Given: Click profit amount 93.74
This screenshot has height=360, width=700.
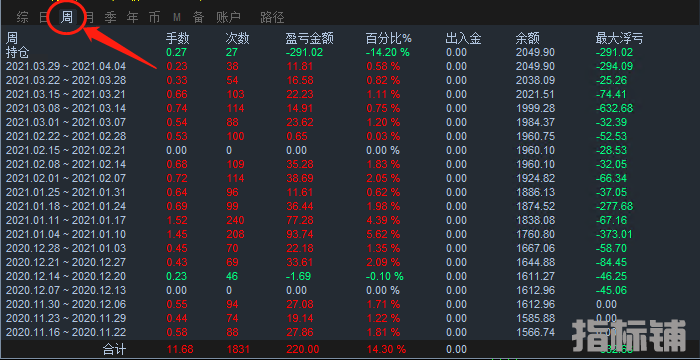Looking at the screenshot, I should pyautogui.click(x=300, y=234).
